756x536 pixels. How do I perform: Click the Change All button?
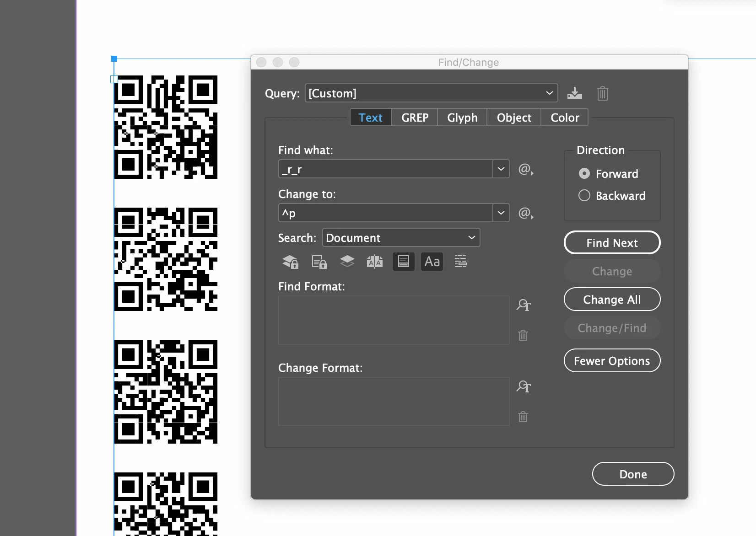coord(612,300)
